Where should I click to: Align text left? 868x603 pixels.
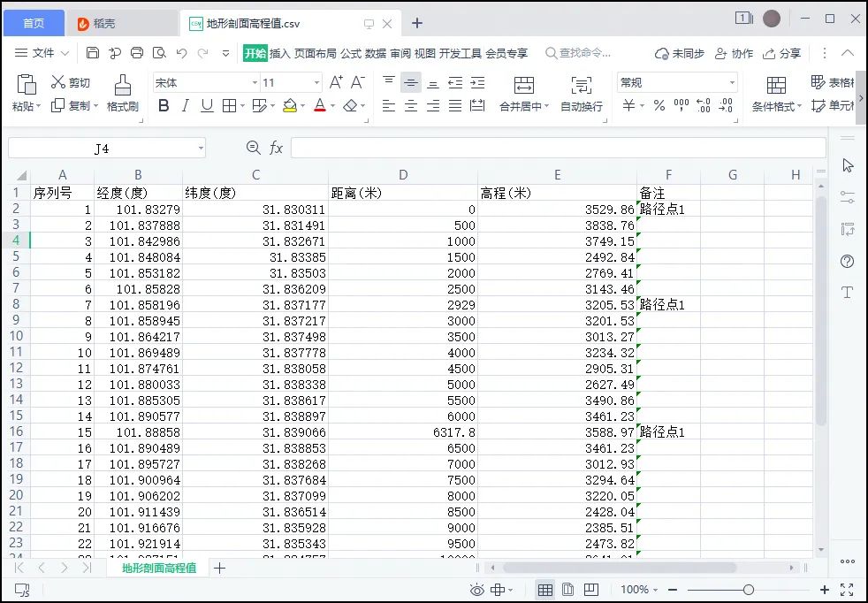pos(389,105)
